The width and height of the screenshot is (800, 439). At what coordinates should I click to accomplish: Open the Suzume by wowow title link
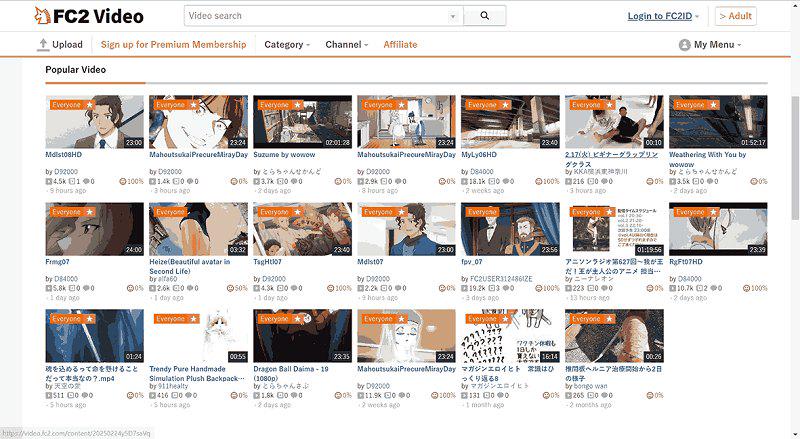tap(284, 155)
